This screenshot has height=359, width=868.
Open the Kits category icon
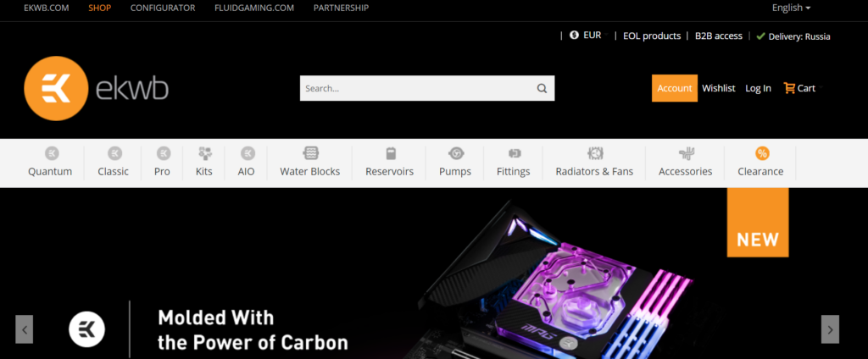tap(205, 153)
